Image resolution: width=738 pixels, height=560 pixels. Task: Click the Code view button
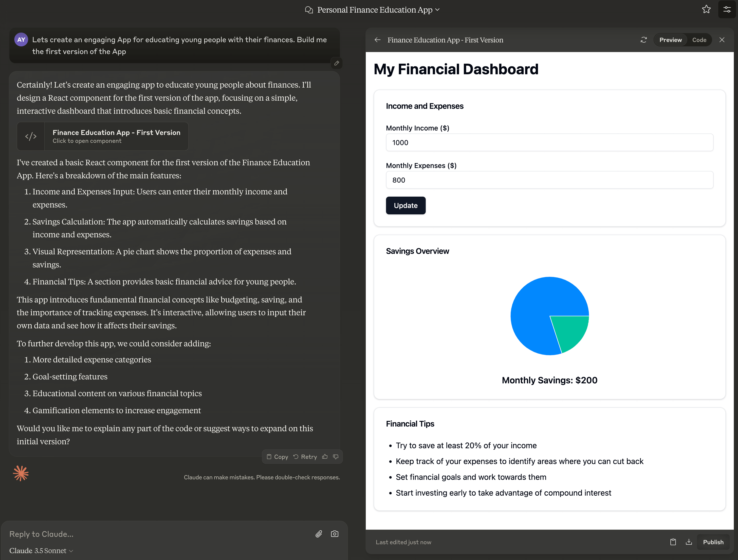tap(700, 40)
